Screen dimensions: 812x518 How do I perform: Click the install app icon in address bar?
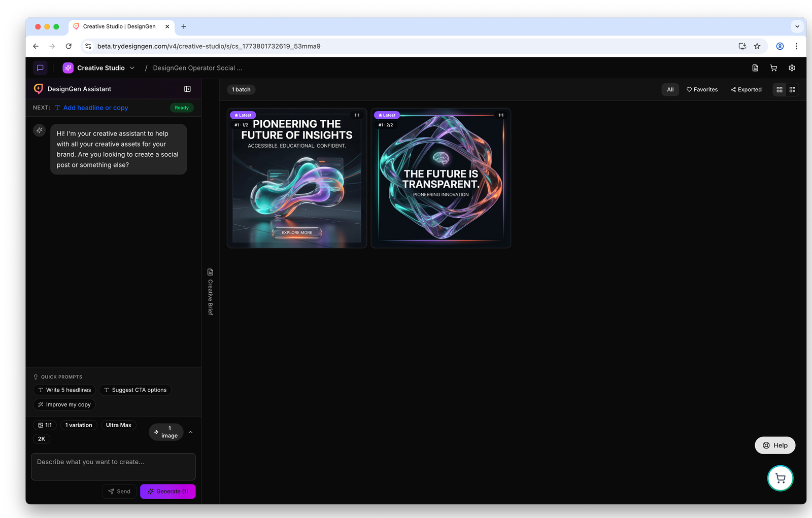(x=742, y=46)
